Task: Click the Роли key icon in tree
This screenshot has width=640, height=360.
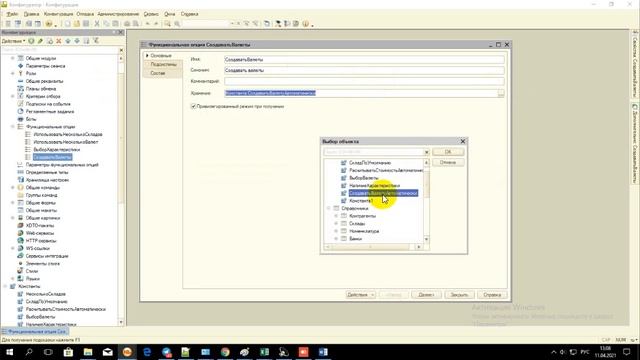Action: [20, 73]
